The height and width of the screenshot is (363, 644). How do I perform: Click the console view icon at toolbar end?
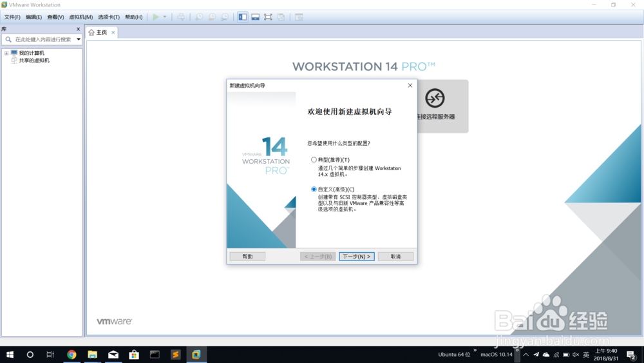[299, 17]
